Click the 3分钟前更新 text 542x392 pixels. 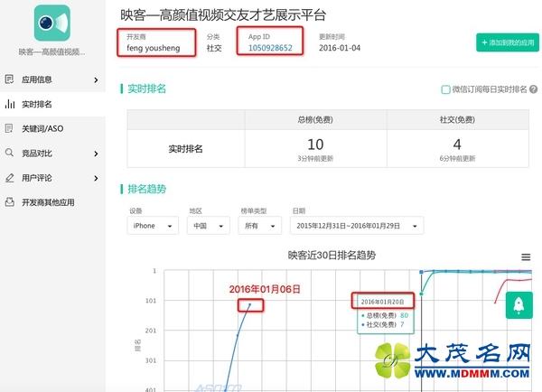315,159
